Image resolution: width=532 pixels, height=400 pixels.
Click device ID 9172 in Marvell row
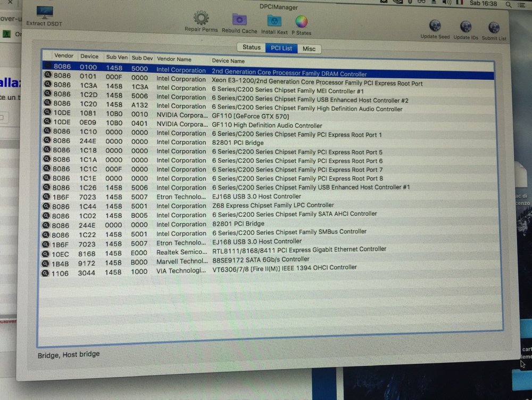pos(87,263)
